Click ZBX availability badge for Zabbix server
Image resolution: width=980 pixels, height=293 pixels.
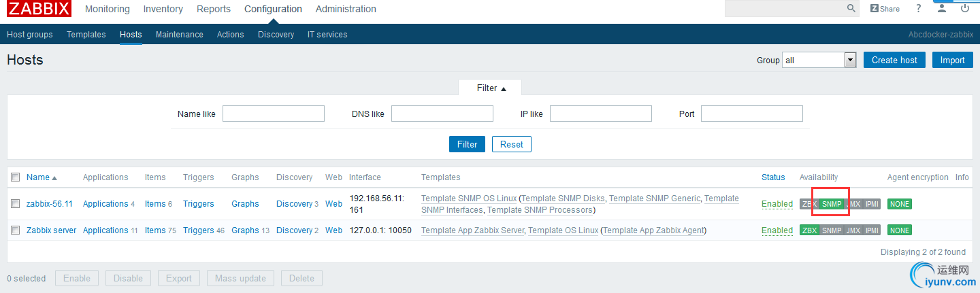809,230
